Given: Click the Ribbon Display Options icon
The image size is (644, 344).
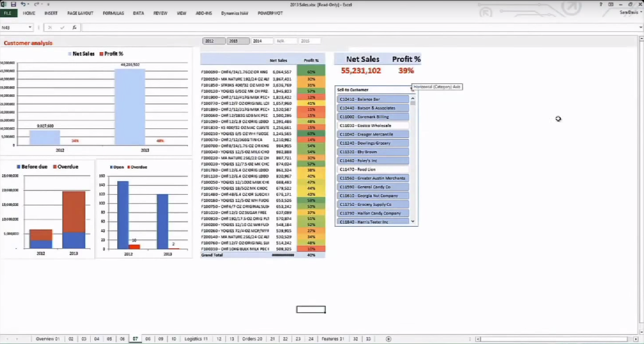Looking at the screenshot, I should tap(611, 4).
